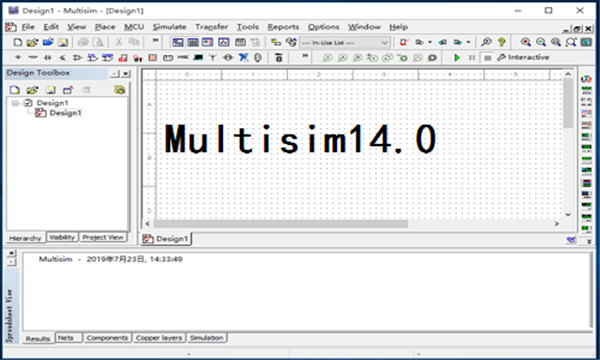Toggle the SPICE netlist viewer icon
This screenshot has height=360, width=600.
[208, 42]
